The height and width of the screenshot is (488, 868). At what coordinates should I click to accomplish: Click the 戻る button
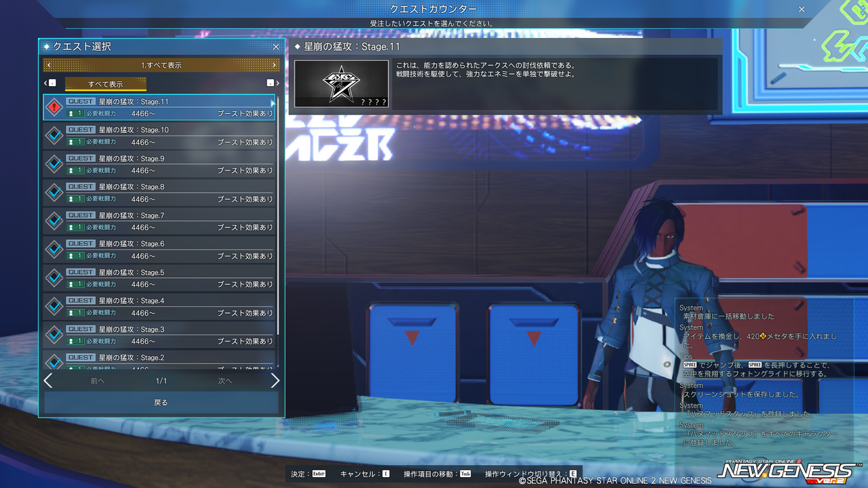coord(161,403)
